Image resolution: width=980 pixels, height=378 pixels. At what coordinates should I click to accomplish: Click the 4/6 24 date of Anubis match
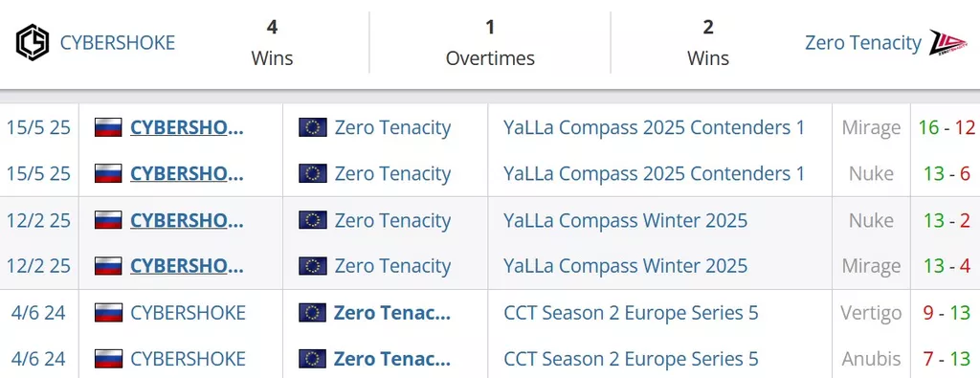(38, 359)
